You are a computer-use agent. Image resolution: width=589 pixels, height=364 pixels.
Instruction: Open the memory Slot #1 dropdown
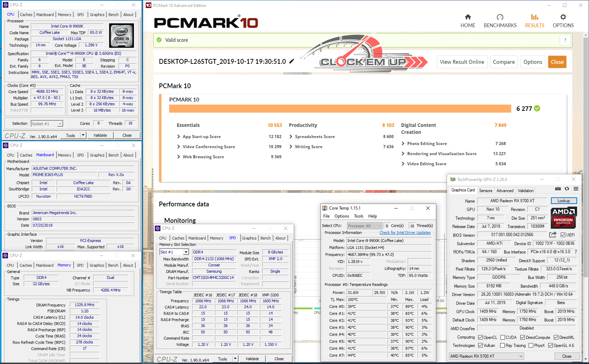point(186,252)
